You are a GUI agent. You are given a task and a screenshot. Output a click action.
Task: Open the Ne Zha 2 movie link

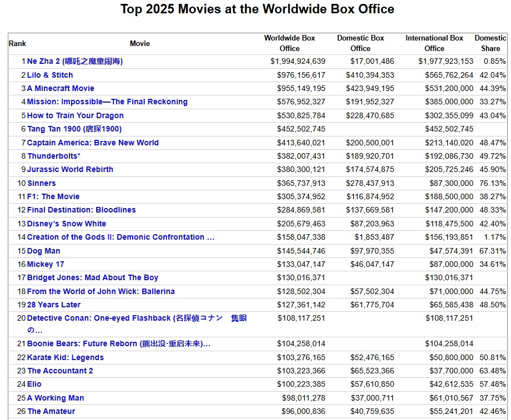tap(74, 61)
